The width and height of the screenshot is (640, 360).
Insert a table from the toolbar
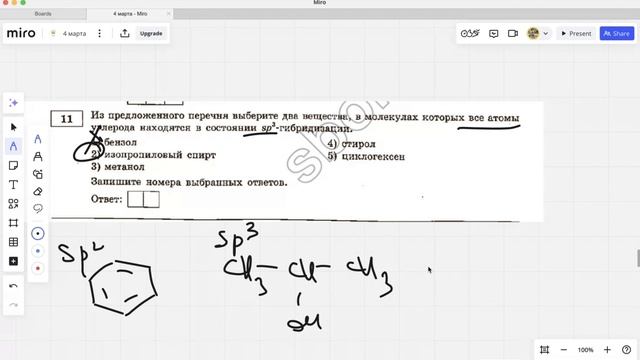[x=13, y=242]
